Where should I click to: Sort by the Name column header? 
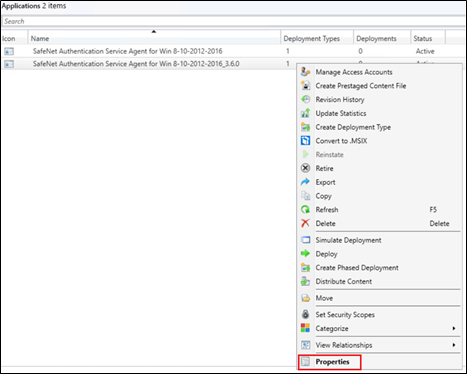pyautogui.click(x=154, y=39)
